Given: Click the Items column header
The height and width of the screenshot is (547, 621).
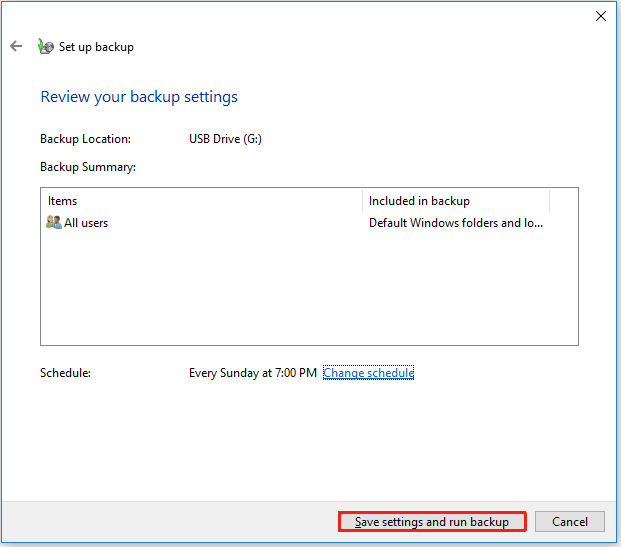Looking at the screenshot, I should click(x=201, y=201).
